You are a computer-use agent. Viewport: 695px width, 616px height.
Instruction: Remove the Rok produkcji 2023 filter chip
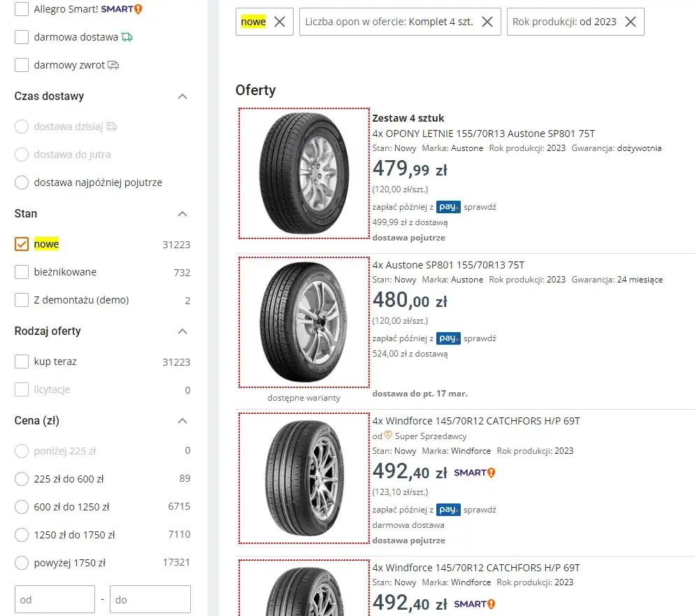pyautogui.click(x=631, y=22)
